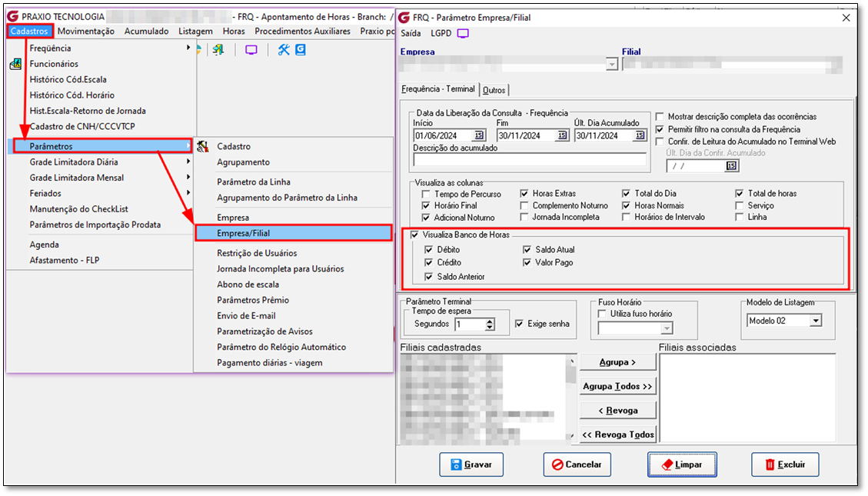Enable Serviço column checkbox
868x496 pixels.
pos(740,205)
